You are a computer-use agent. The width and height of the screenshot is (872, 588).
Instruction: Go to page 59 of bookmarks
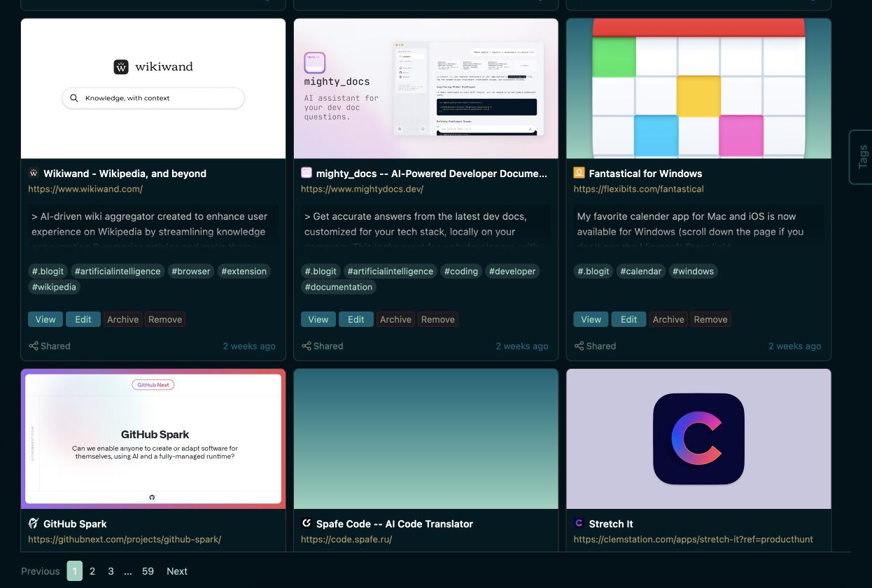click(x=148, y=571)
